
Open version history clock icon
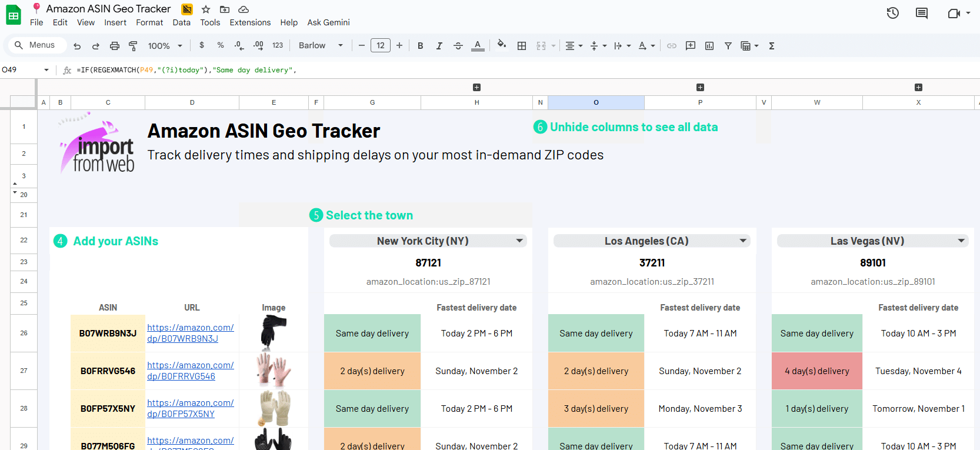point(892,13)
